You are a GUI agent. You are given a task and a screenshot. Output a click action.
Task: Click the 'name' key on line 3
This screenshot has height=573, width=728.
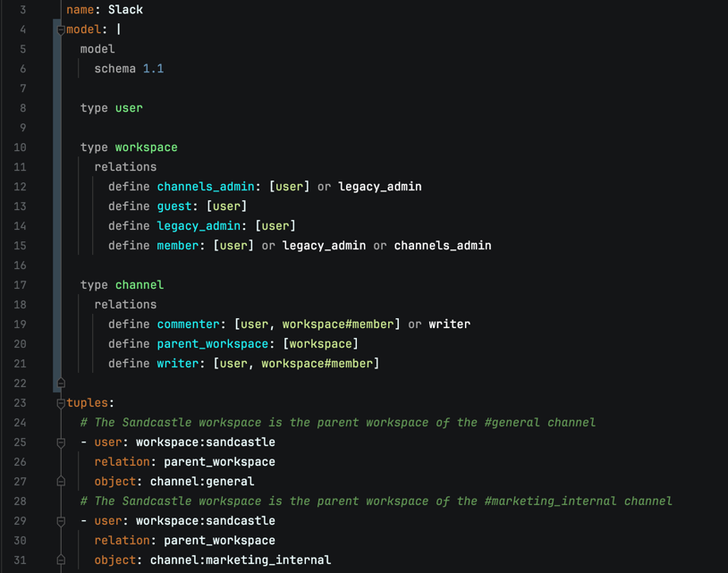(80, 10)
